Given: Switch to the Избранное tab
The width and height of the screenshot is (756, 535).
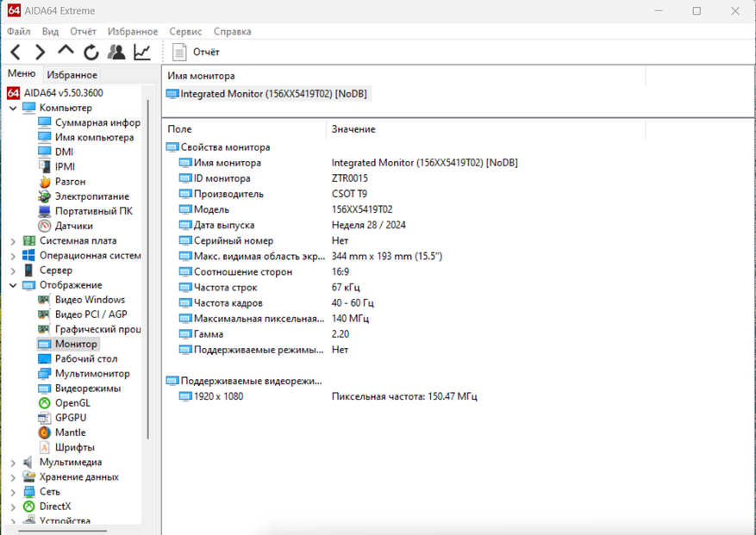Looking at the screenshot, I should [72, 75].
